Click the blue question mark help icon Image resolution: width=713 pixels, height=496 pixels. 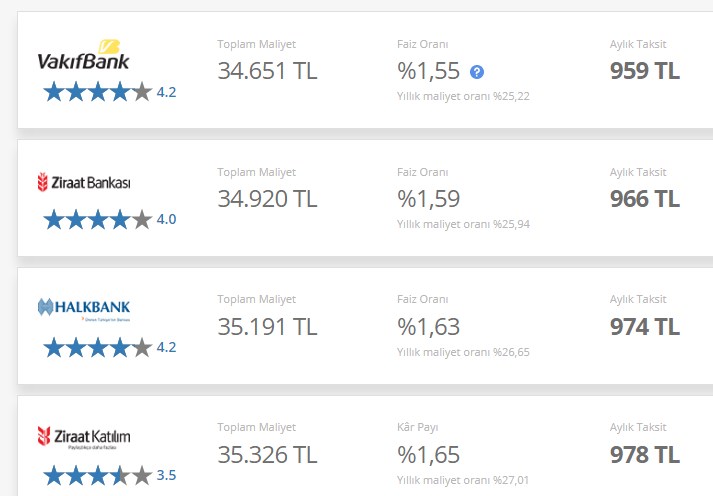[x=477, y=72]
